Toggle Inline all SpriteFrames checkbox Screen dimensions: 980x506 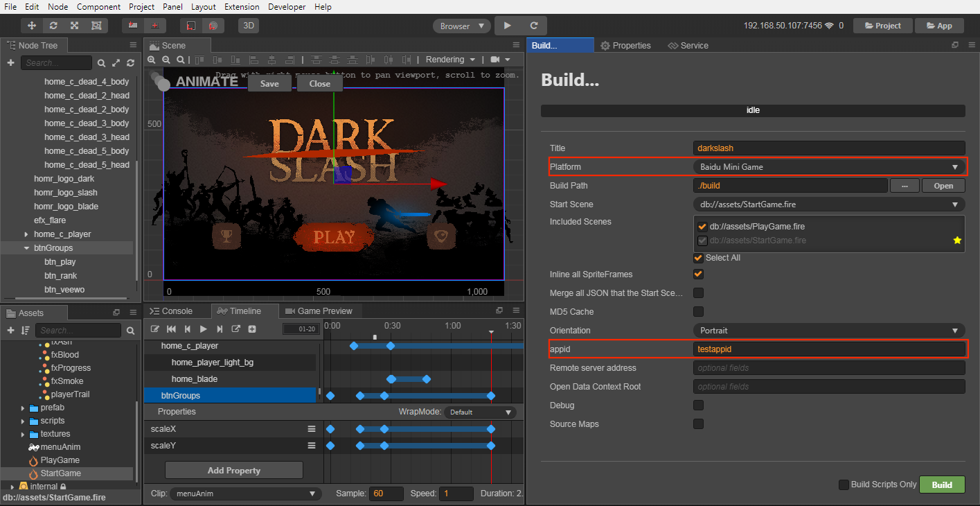tap(698, 274)
